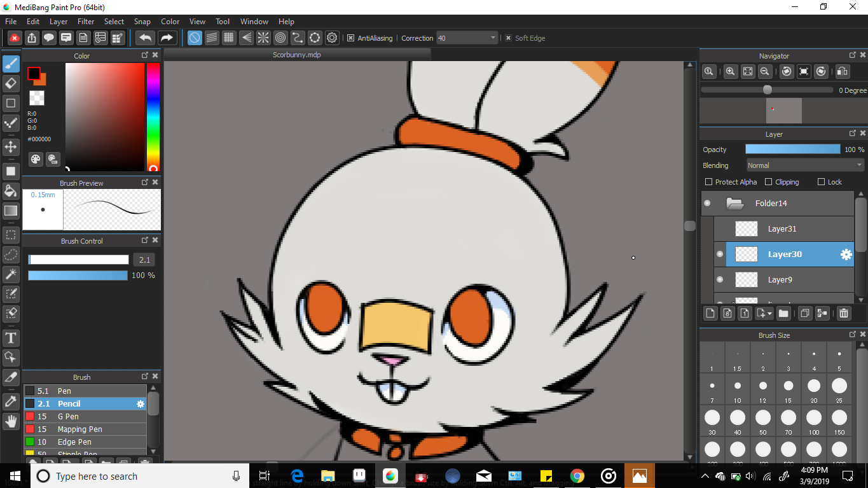The image size is (868, 488).
Task: Select the Pen brush
Action: [85, 391]
